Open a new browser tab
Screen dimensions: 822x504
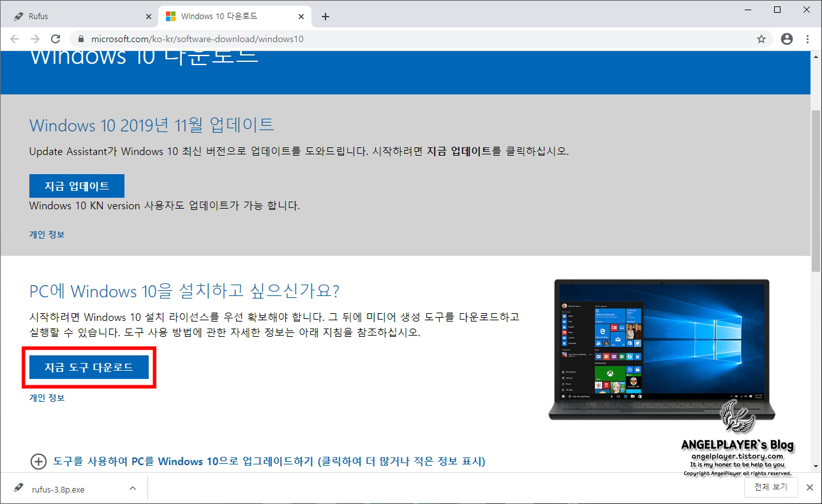coord(325,17)
